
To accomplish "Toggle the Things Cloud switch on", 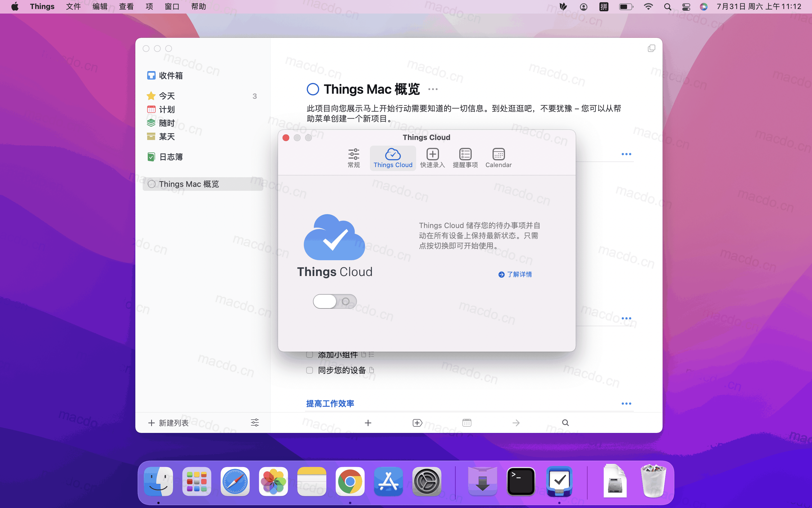I will click(x=335, y=301).
